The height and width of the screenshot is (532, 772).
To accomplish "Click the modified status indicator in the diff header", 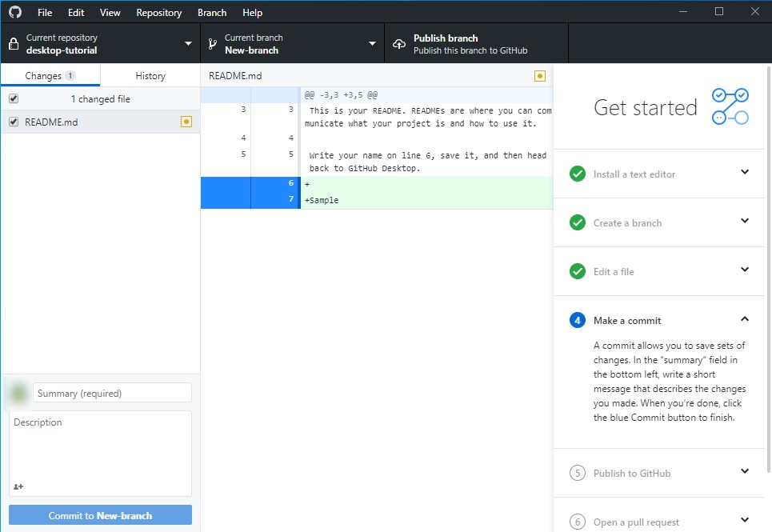I will (x=540, y=75).
